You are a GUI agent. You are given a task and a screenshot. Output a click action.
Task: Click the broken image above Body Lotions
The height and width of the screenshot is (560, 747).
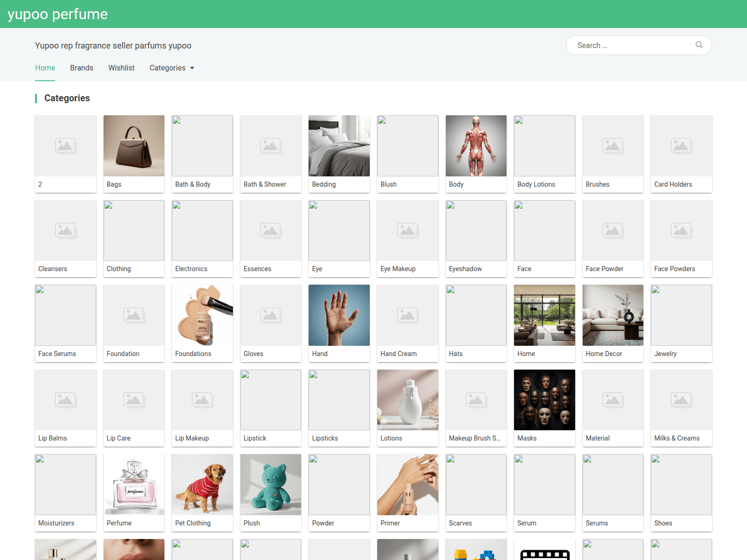(x=545, y=146)
